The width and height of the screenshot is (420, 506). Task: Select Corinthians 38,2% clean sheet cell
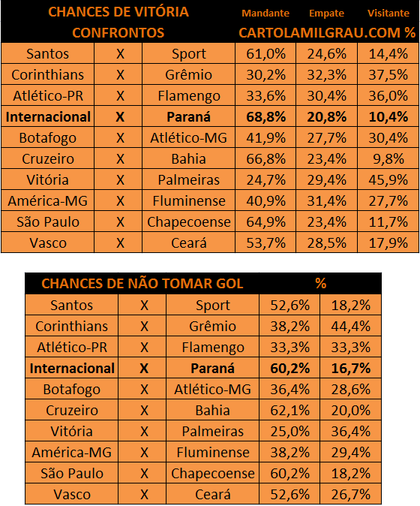[289, 326]
